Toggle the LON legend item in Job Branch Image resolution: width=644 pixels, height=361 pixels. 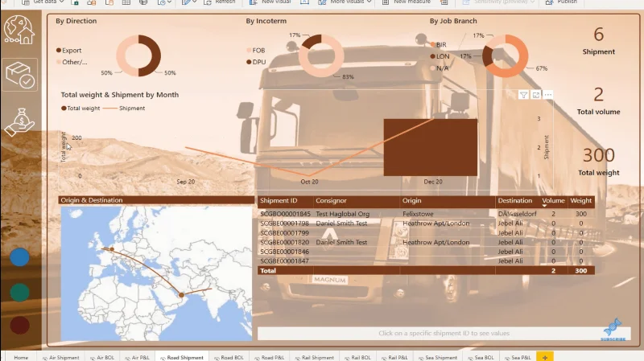[440, 56]
